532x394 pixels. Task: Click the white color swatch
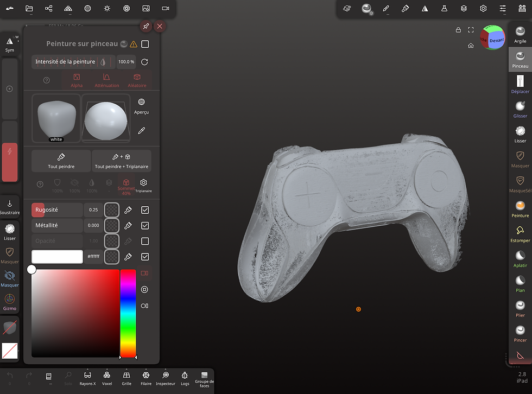point(57,257)
